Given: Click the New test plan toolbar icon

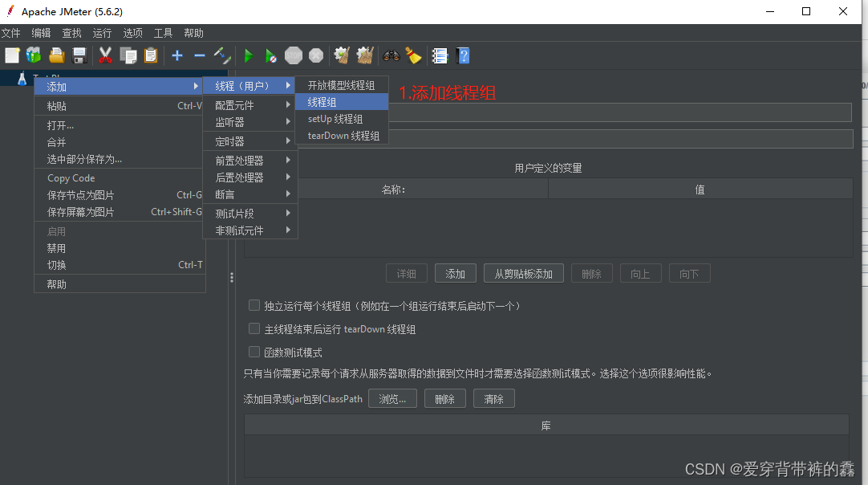Looking at the screenshot, I should coord(12,55).
